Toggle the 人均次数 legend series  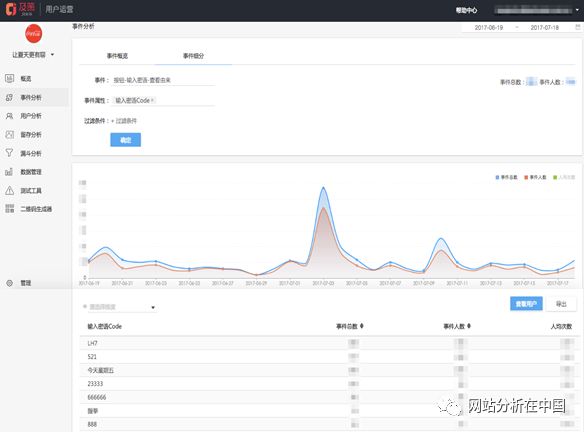tap(564, 177)
